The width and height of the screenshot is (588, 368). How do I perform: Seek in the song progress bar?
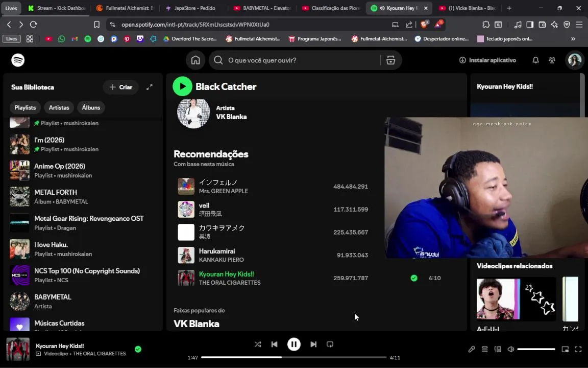click(293, 357)
